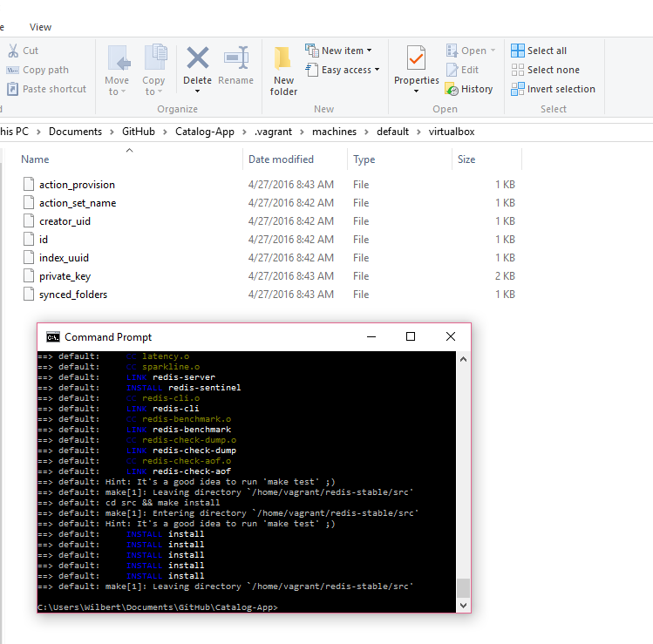Navigate to Documents in breadcrumb

tap(75, 132)
